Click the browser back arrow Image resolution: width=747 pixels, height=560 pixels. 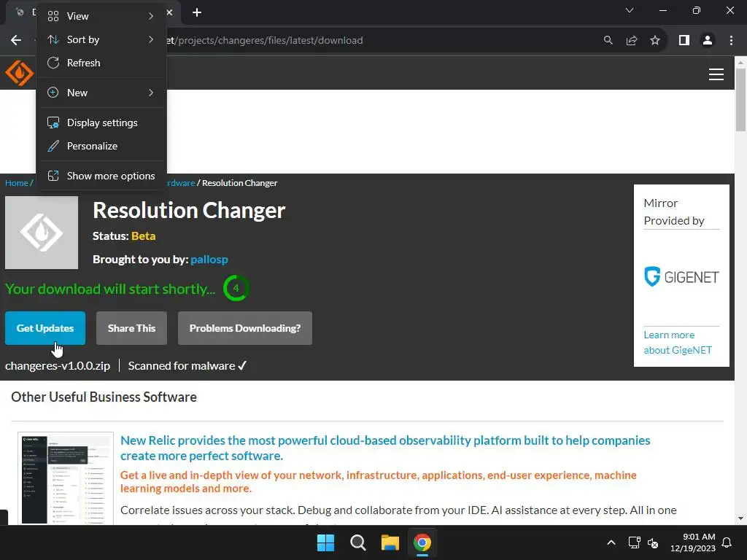tap(16, 41)
